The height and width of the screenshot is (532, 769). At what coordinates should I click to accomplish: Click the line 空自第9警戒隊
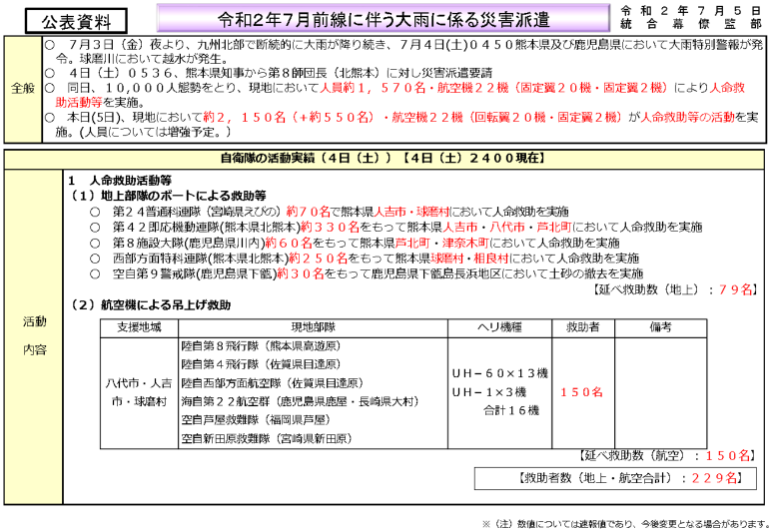(366, 273)
